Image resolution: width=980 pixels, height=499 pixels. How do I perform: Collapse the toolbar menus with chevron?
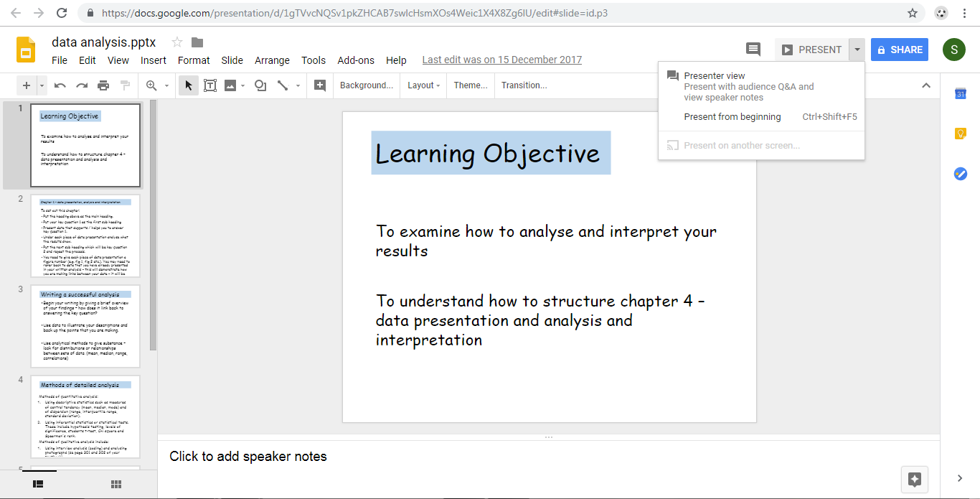coord(926,85)
